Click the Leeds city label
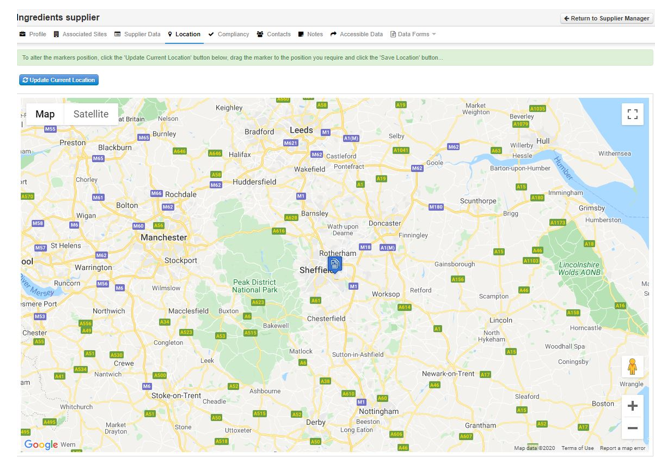670x462 pixels. (x=301, y=130)
